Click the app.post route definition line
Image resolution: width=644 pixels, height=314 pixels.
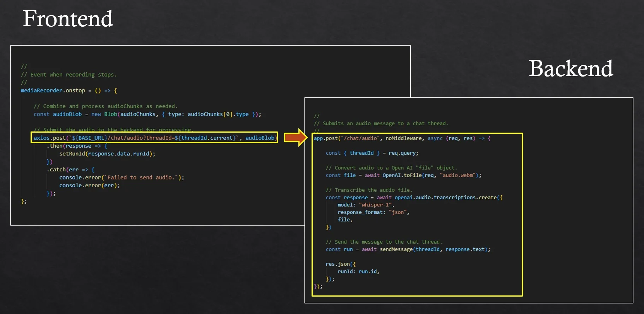point(402,138)
